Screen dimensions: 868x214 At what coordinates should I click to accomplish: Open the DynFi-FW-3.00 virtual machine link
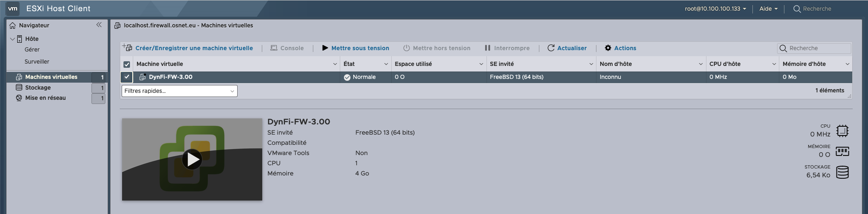click(x=170, y=77)
